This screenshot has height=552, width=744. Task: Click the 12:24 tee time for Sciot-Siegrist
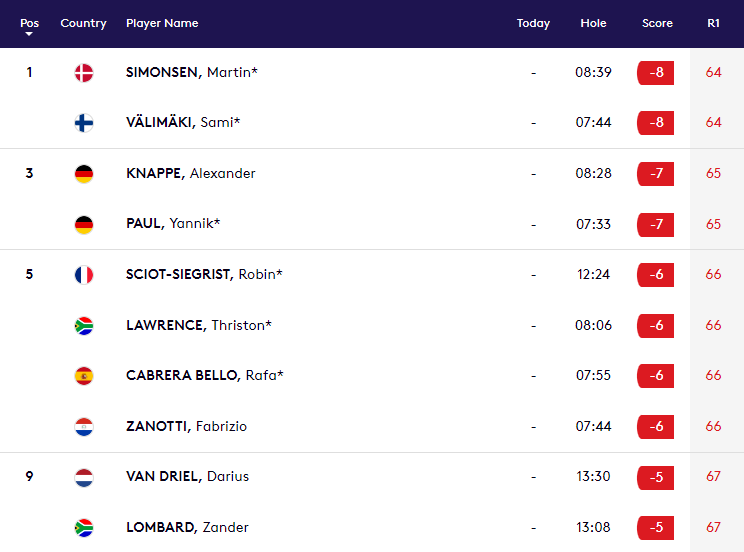point(593,274)
